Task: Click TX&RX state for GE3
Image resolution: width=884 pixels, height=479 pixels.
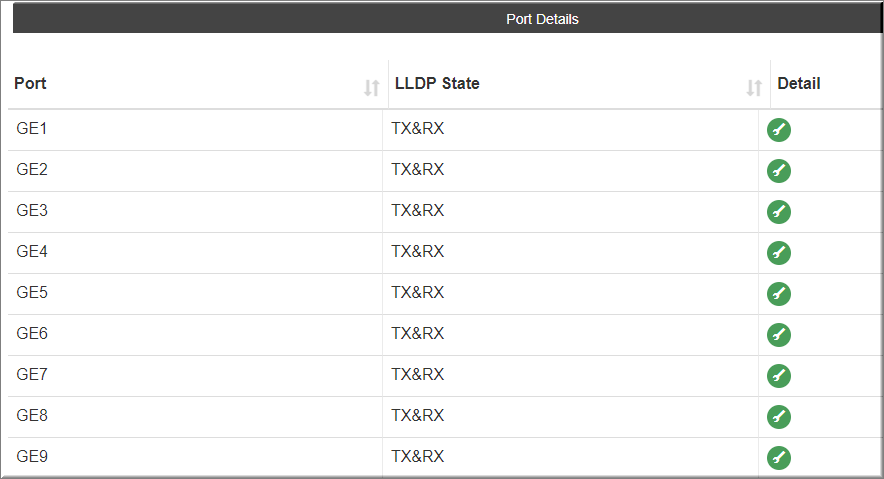Action: 418,211
